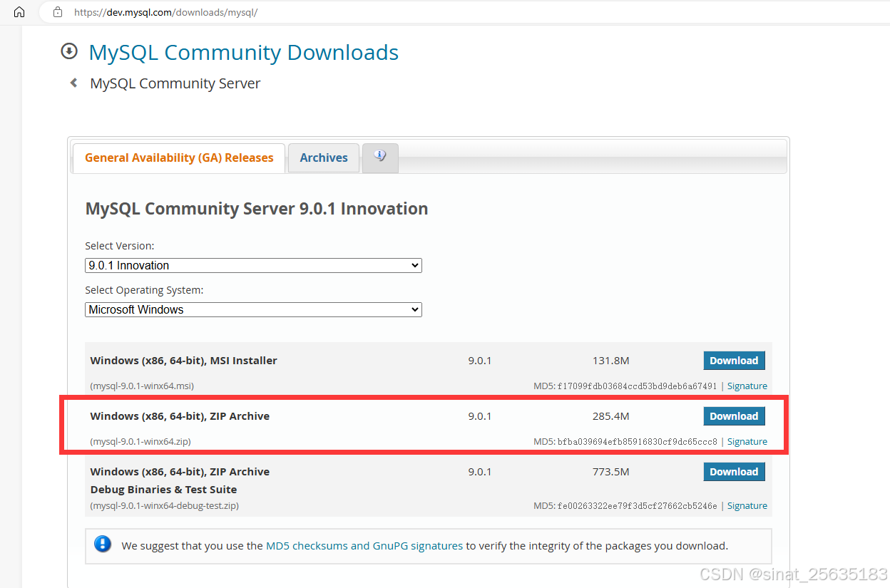Click the filename (mysql-9.0.1-winx64.zip)
This screenshot has width=890, height=588.
[140, 441]
